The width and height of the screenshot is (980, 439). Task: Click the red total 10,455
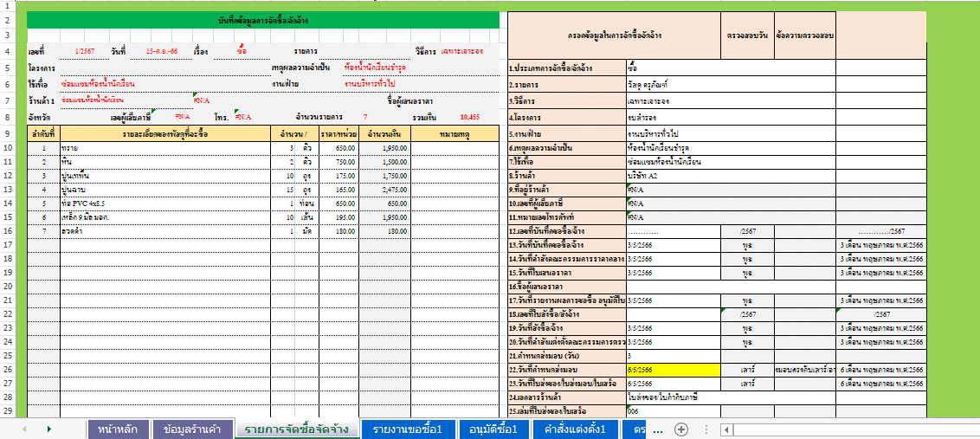(x=469, y=117)
